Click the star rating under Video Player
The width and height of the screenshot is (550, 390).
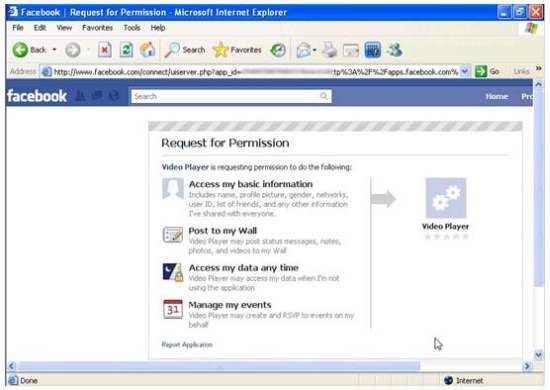point(446,237)
